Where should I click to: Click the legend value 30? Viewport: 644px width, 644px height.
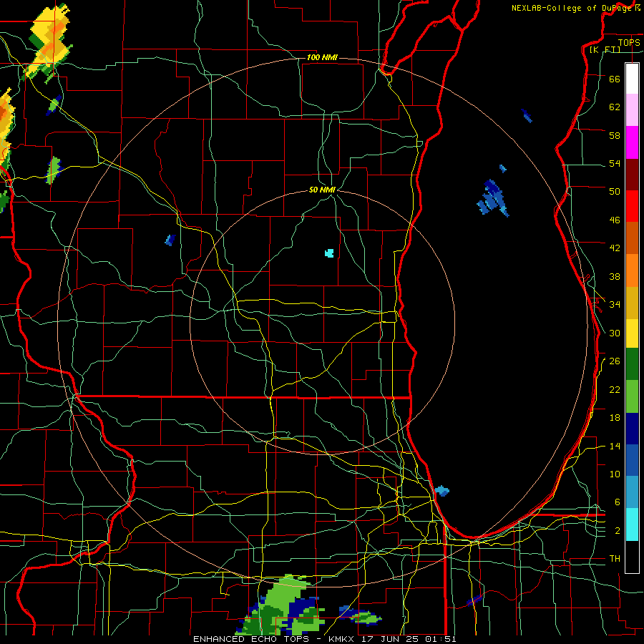point(615,333)
